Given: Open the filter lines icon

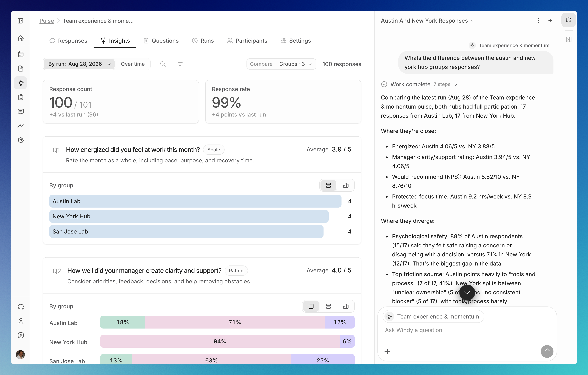Looking at the screenshot, I should point(180,64).
